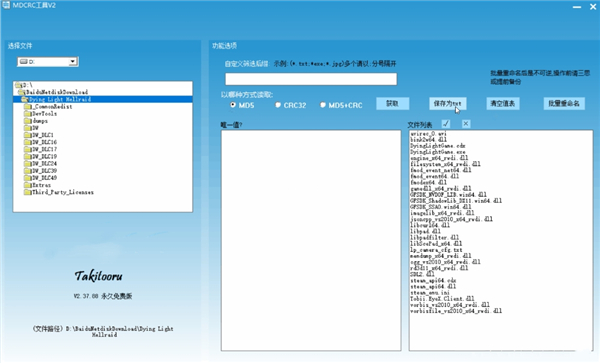Select DyingLightGame.exe in the file list
This screenshot has width=600, height=363.
(x=438, y=152)
